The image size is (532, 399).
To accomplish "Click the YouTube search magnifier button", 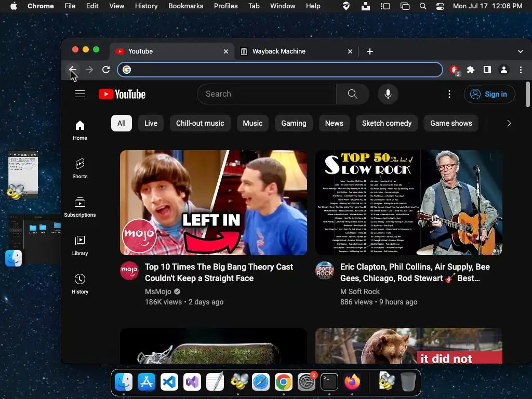I will (x=353, y=94).
